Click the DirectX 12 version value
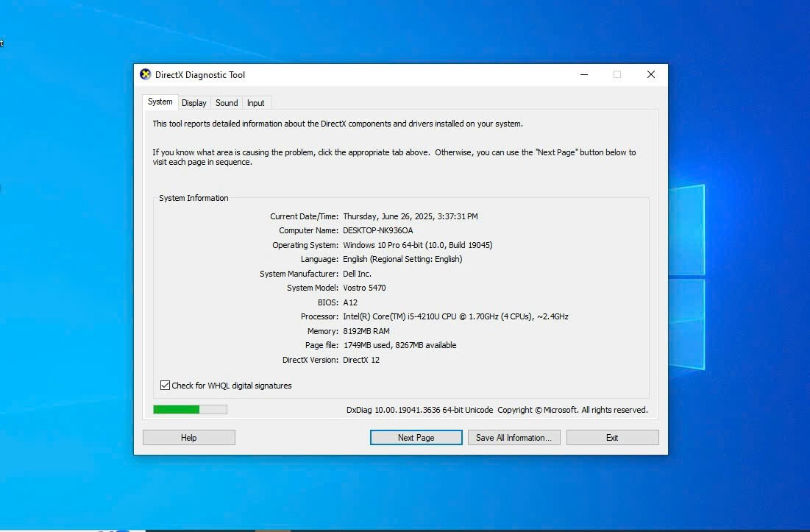Image resolution: width=810 pixels, height=532 pixels. (361, 360)
